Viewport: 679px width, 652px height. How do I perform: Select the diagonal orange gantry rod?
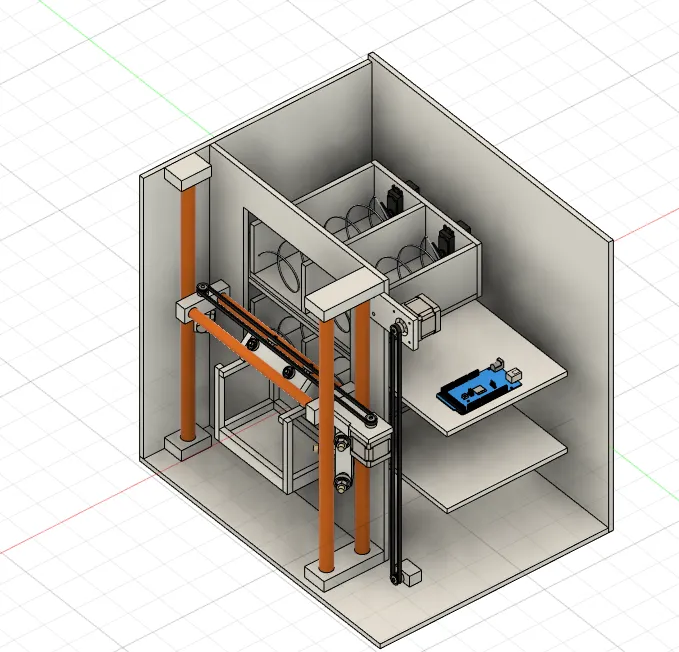point(249,356)
